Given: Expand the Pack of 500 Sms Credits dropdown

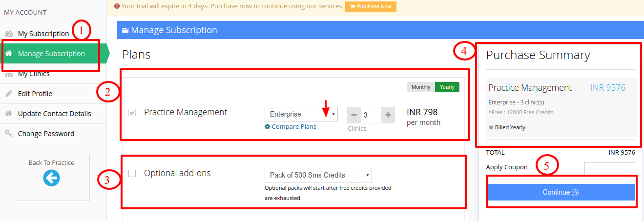Looking at the screenshot, I should coord(318,175).
